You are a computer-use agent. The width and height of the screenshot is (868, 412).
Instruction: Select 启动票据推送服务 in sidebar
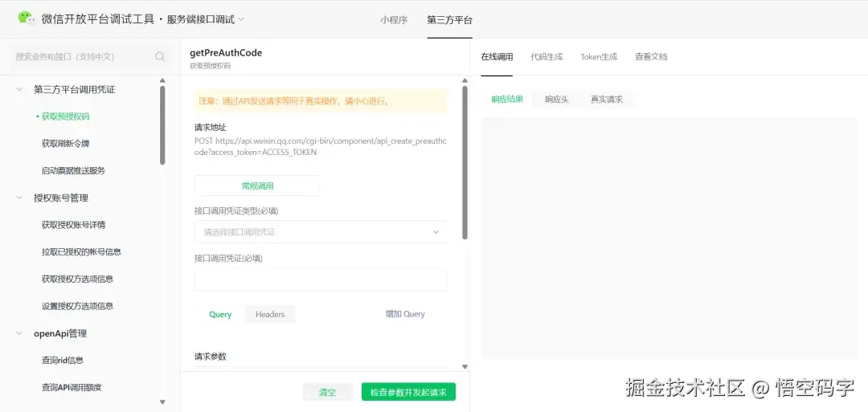73,170
